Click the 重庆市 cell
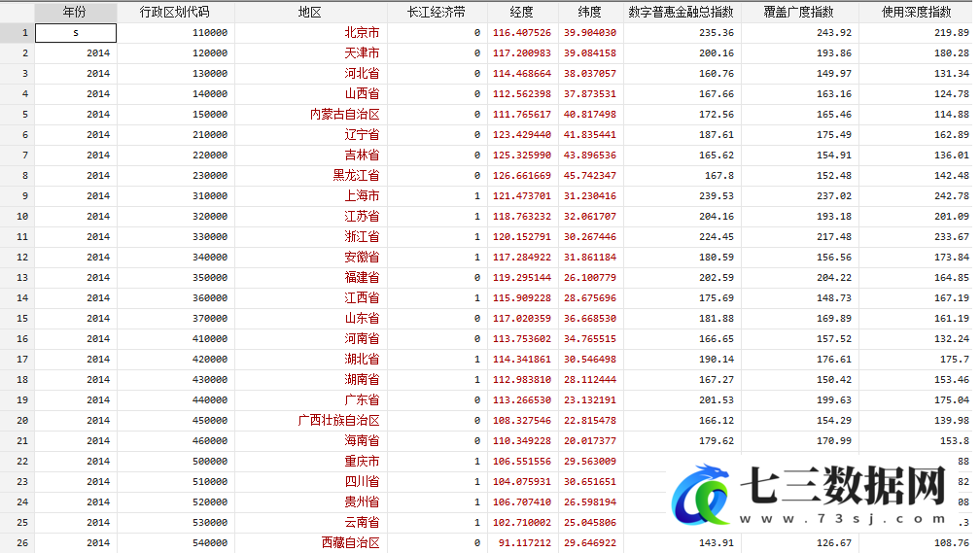The width and height of the screenshot is (980, 553). click(311, 461)
